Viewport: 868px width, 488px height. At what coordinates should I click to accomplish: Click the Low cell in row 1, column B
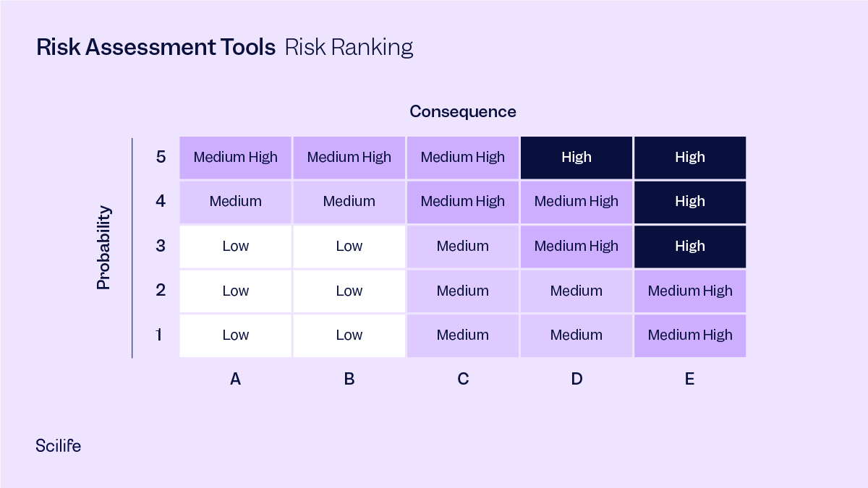(349, 335)
